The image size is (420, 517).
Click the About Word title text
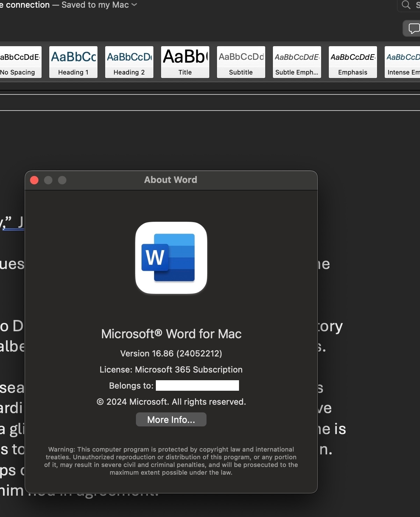pyautogui.click(x=171, y=180)
